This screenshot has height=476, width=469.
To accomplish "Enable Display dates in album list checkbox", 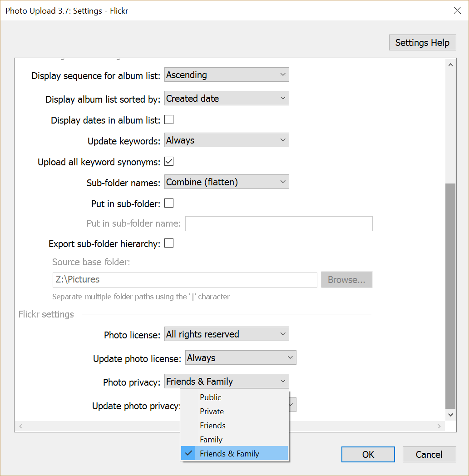I will 169,120.
